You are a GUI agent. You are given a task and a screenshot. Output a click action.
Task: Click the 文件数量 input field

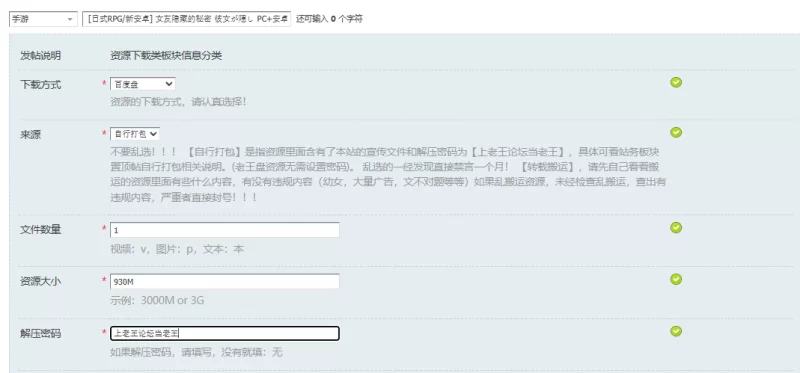pyautogui.click(x=224, y=230)
